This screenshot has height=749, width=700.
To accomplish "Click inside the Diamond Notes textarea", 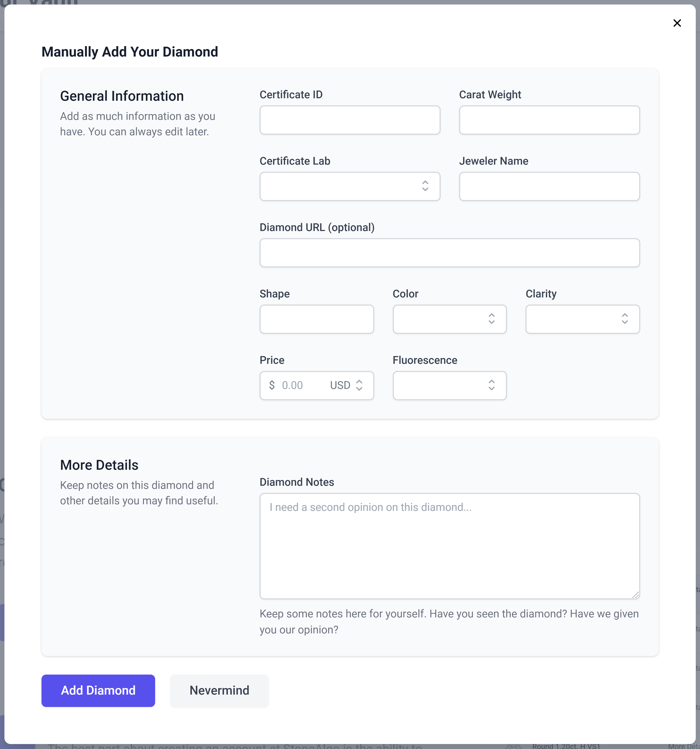I will (x=449, y=546).
